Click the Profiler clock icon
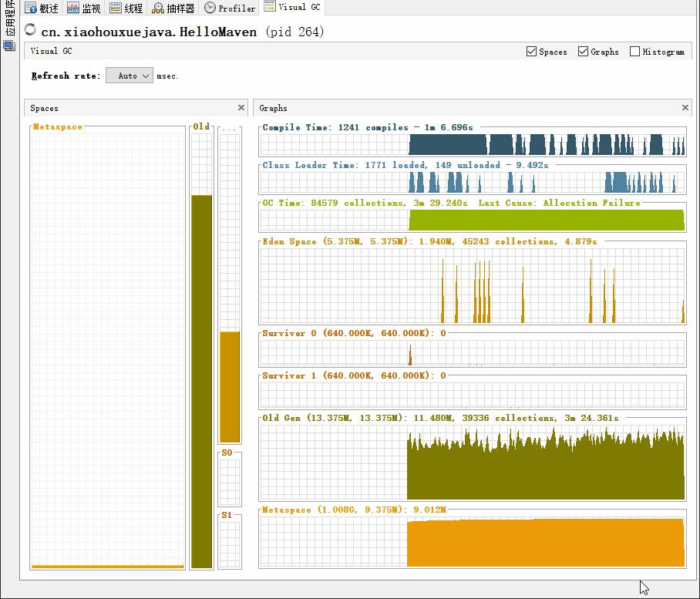This screenshot has height=599, width=700. (x=210, y=8)
